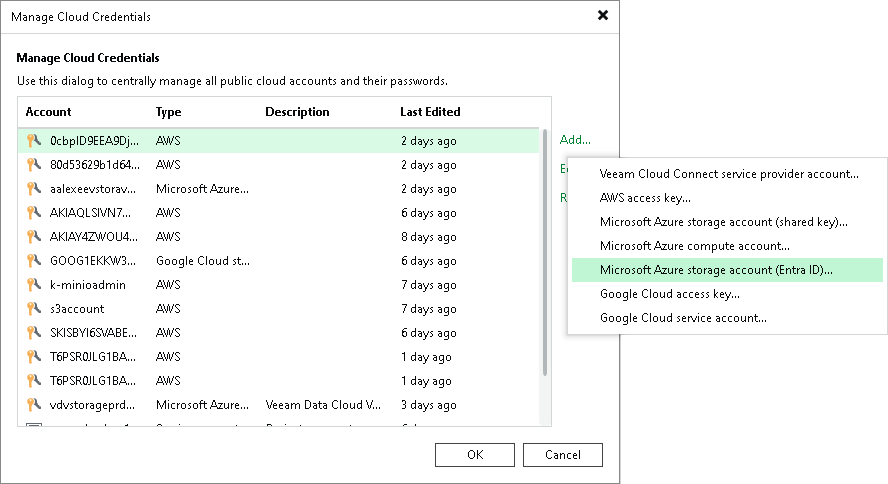The image size is (888, 484).
Task: Sort by the Account column header
Action: click(48, 112)
